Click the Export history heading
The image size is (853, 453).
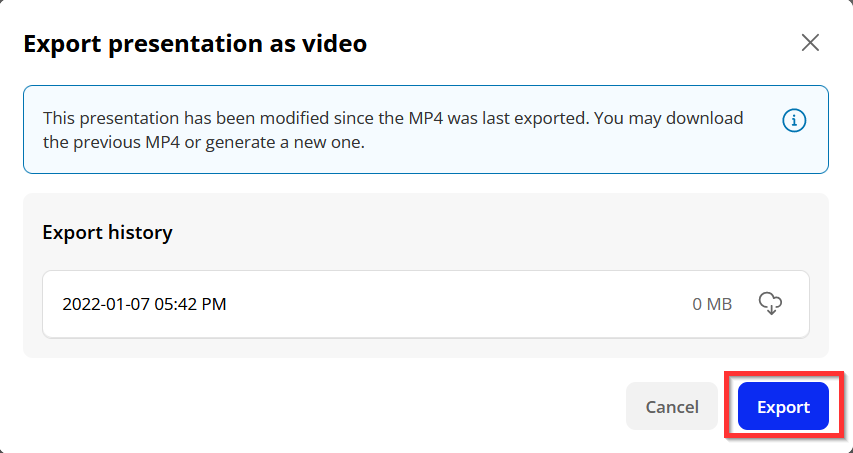(x=107, y=232)
